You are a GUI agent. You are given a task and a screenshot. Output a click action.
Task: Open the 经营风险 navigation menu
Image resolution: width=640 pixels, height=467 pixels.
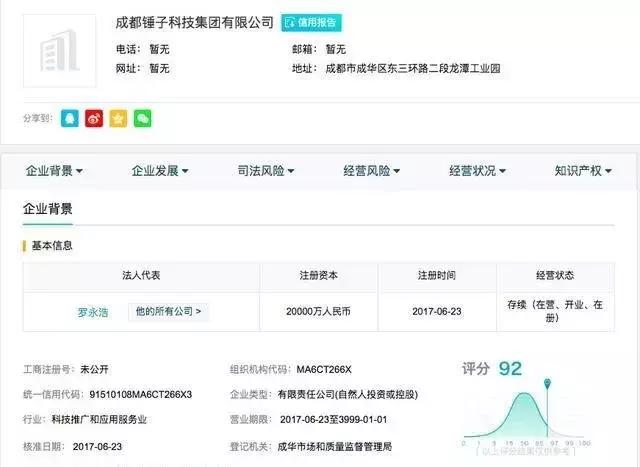point(372,171)
